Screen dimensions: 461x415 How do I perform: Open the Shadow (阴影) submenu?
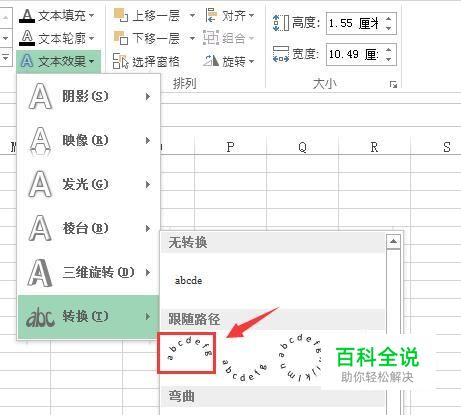[89, 96]
